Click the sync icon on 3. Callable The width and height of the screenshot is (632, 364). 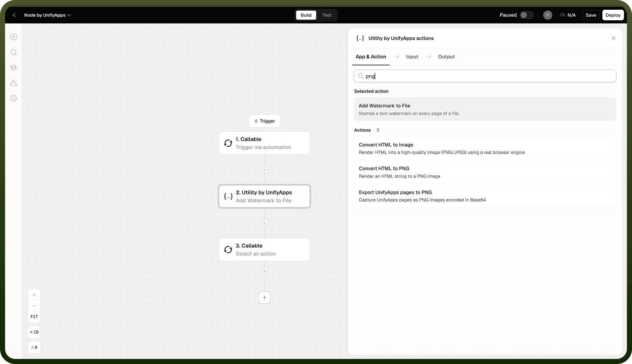(228, 250)
